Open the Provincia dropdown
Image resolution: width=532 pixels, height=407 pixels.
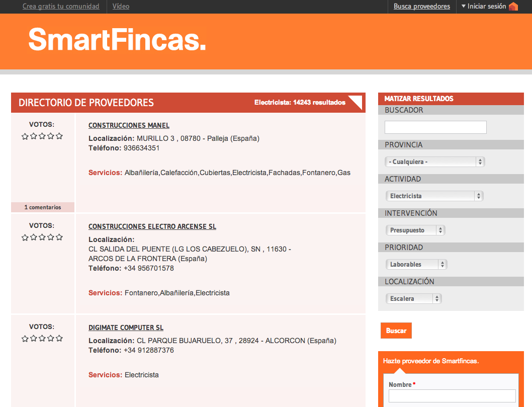point(435,162)
